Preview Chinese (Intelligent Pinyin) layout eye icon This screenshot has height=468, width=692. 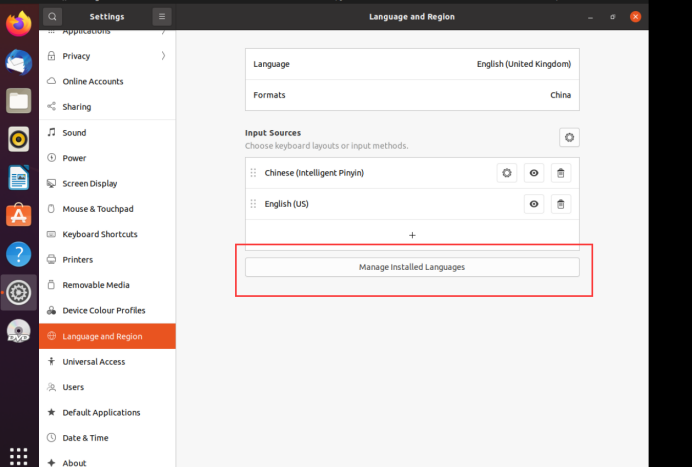tap(534, 173)
